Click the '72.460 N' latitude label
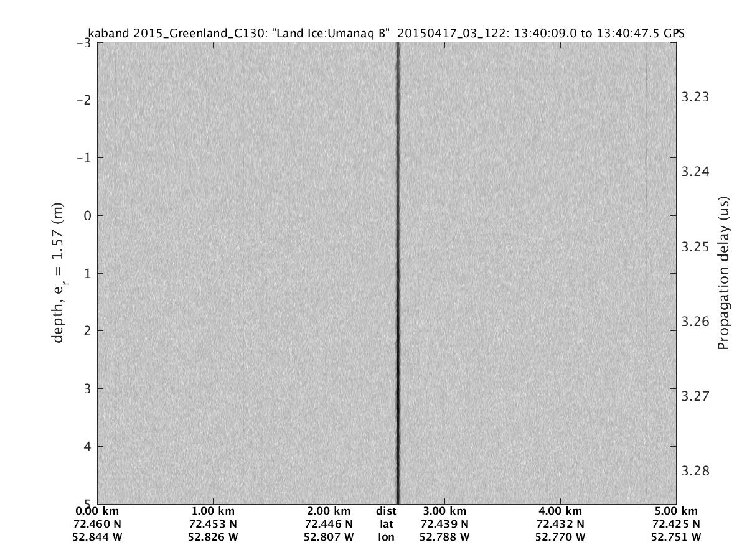Image resolution: width=747 pixels, height=560 pixels. pos(98,524)
